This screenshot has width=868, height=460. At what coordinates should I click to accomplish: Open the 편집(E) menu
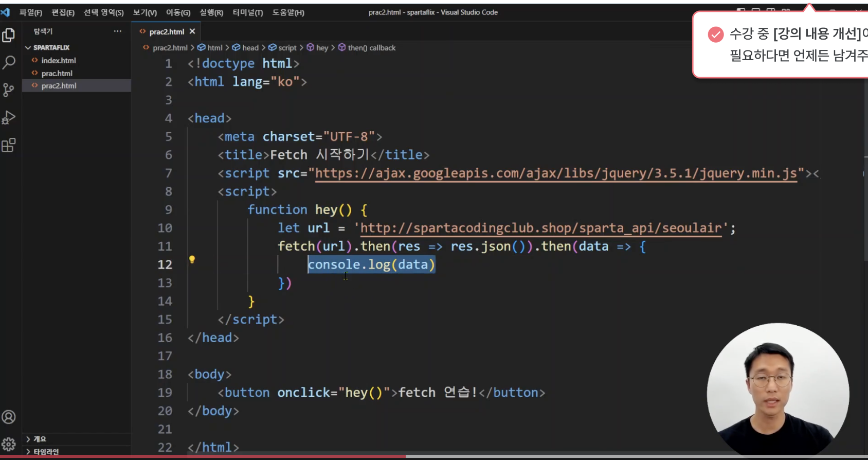[x=63, y=12]
